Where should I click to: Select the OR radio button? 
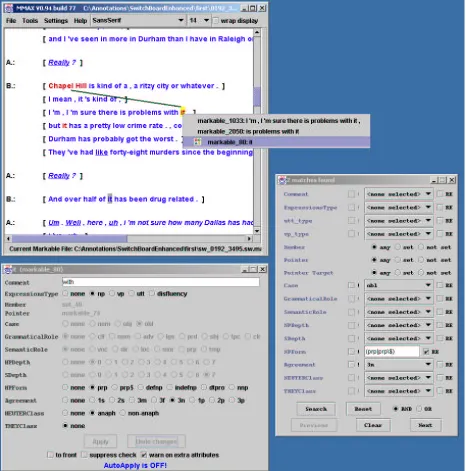[419, 409]
